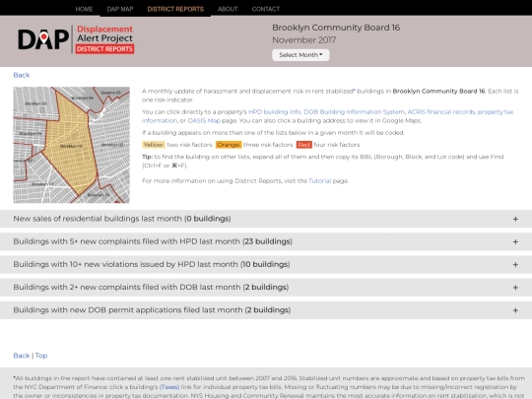Viewport: 532px width, 399px height.
Task: Open ACRIS financial records link
Action: tap(441, 111)
